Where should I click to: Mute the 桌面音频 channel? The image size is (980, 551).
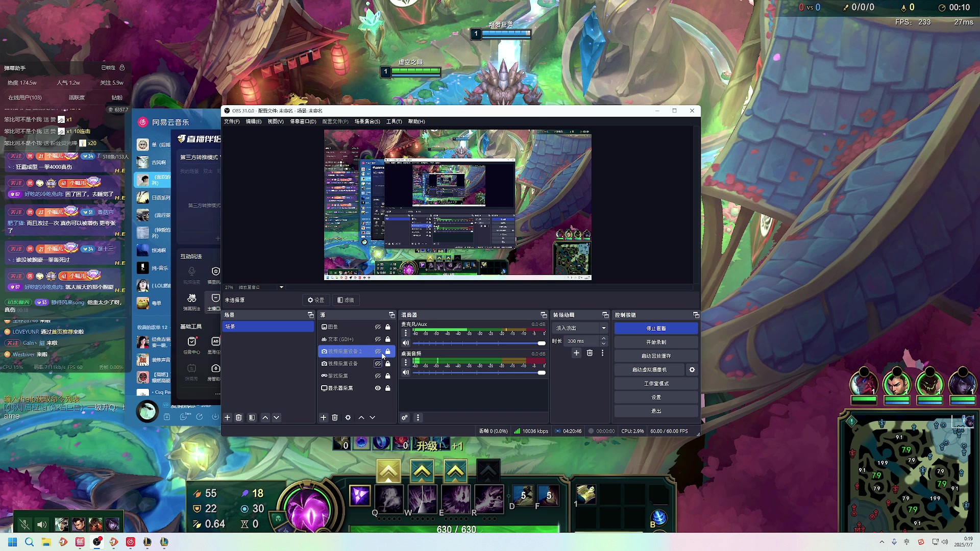click(x=406, y=373)
